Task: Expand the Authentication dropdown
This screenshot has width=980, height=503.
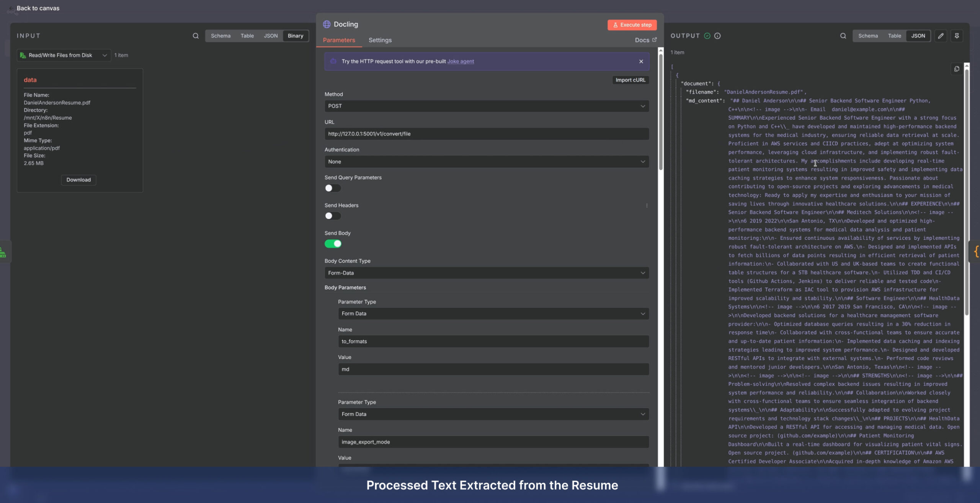Action: coord(486,162)
